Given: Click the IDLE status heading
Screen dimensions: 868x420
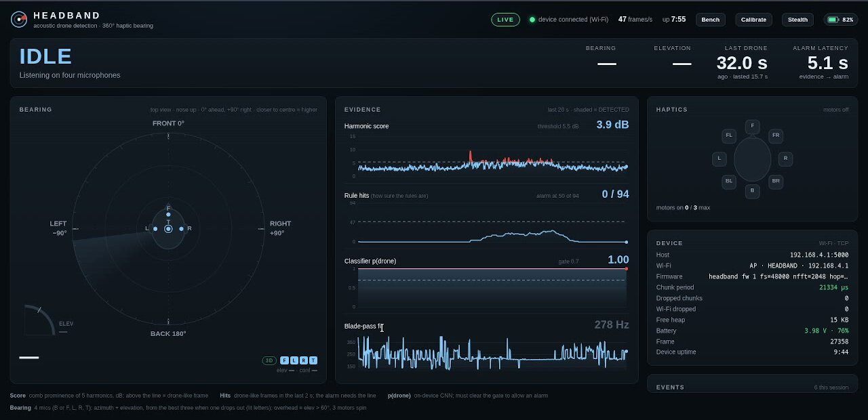Looking at the screenshot, I should tap(45, 56).
